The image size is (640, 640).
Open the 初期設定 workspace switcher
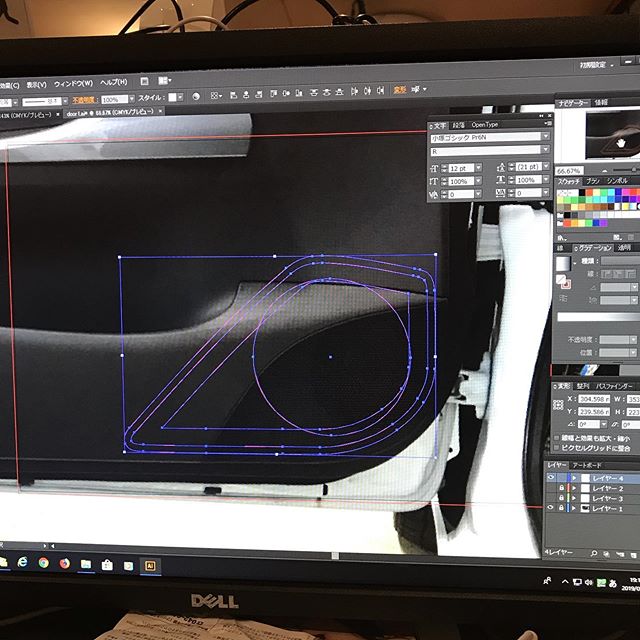point(597,65)
